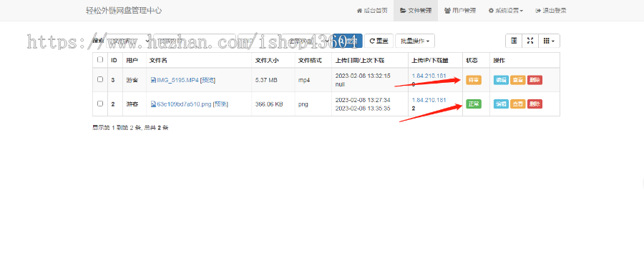The width and height of the screenshot is (644, 275).
Task: Open the columns grid dropdown icon
Action: (549, 41)
